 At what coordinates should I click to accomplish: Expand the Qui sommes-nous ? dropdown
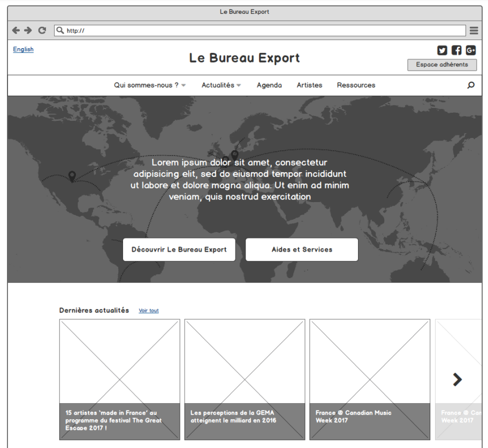coord(150,85)
